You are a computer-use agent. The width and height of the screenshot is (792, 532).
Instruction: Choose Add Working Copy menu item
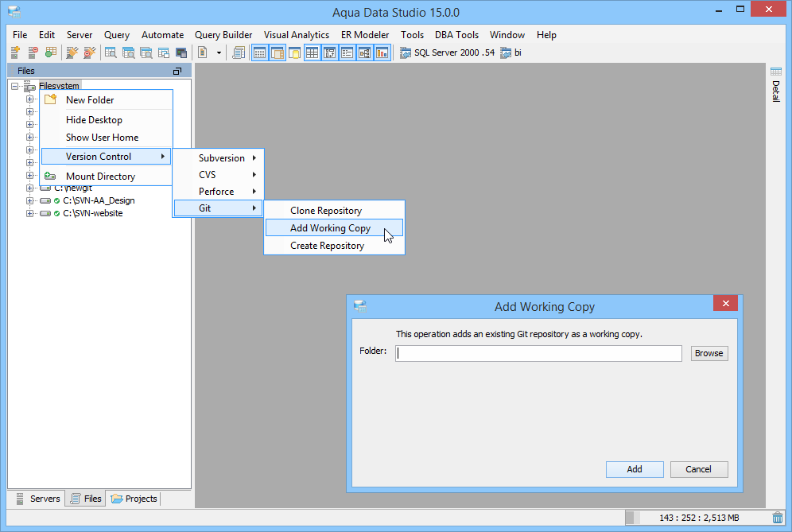335,228
